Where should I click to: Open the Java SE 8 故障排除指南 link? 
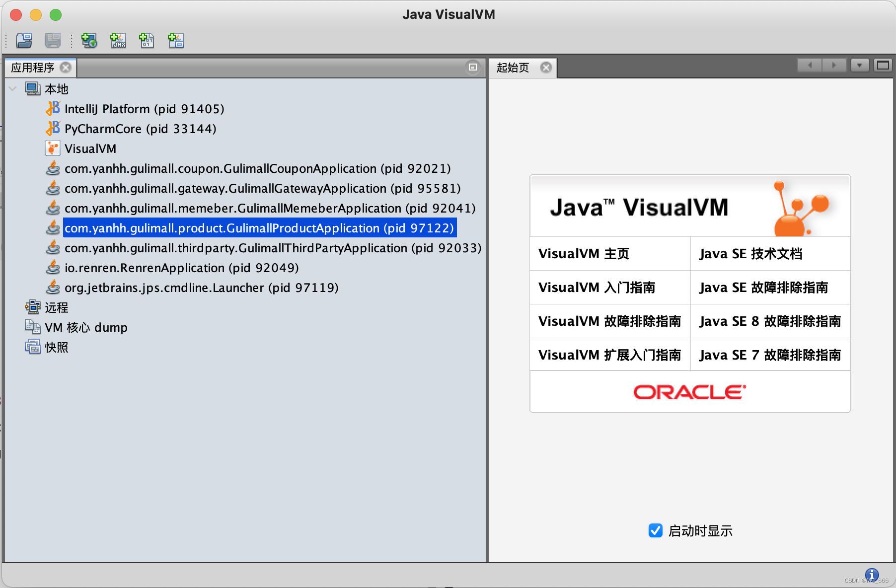pos(770,321)
